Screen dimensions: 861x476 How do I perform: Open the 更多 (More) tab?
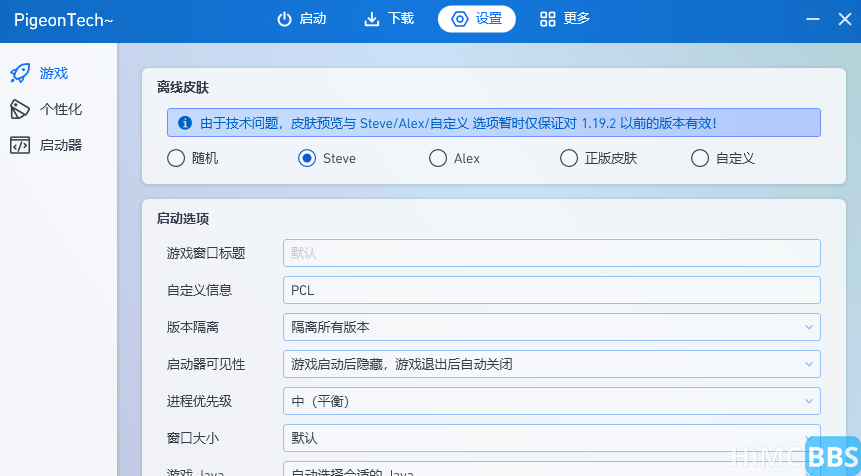pos(564,19)
